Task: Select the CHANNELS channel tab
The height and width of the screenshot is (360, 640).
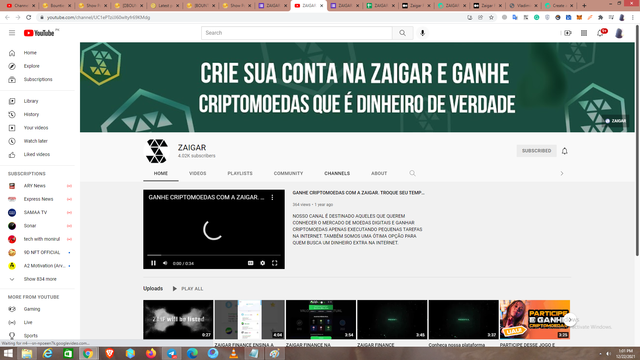Action: 337,173
